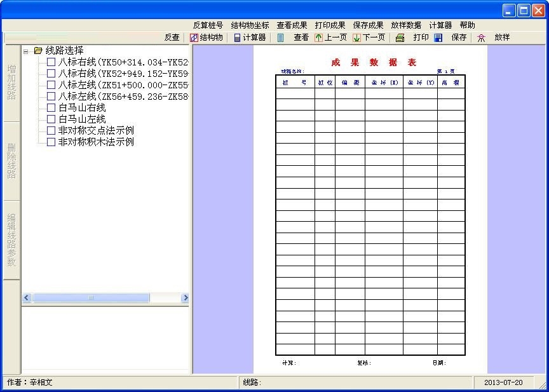Click the 打印 printer icon

coord(400,37)
